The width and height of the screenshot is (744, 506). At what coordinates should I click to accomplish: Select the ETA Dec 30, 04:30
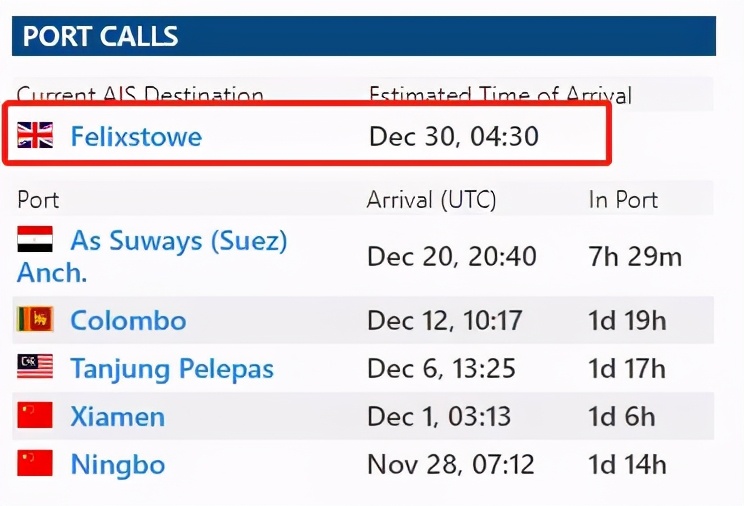(x=454, y=137)
